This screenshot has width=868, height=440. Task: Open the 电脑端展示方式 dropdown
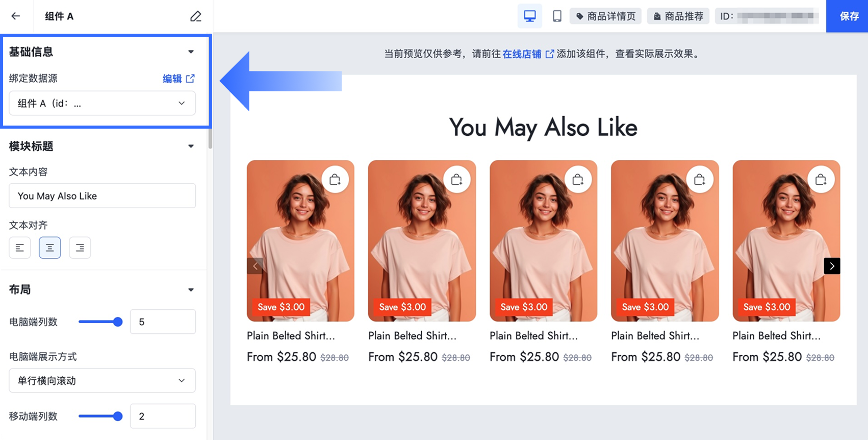(x=102, y=380)
